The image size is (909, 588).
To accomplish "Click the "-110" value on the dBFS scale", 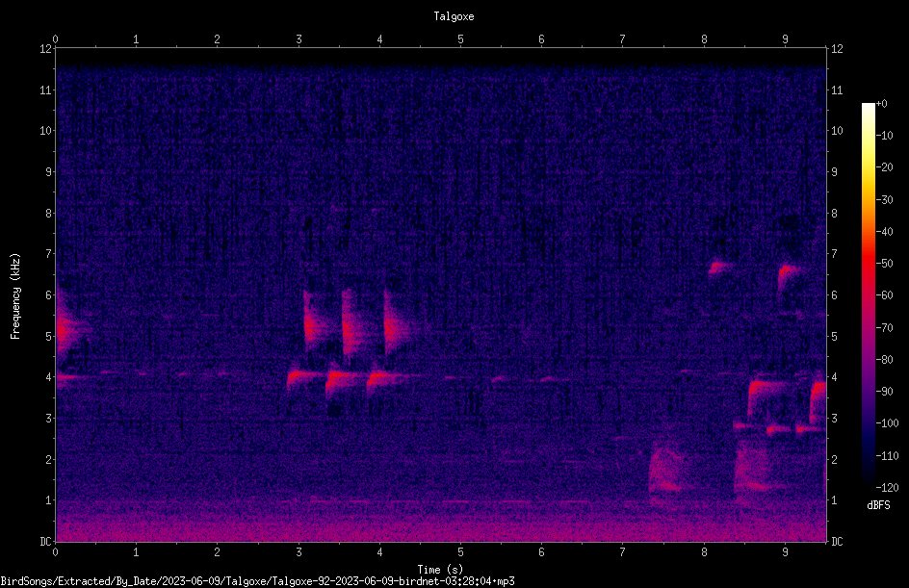I will coord(888,456).
